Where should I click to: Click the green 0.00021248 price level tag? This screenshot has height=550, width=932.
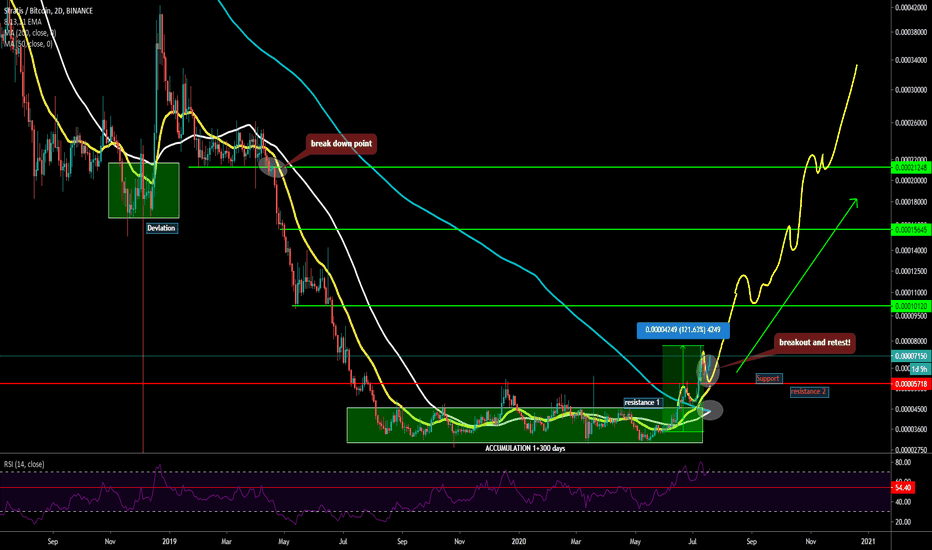point(912,168)
